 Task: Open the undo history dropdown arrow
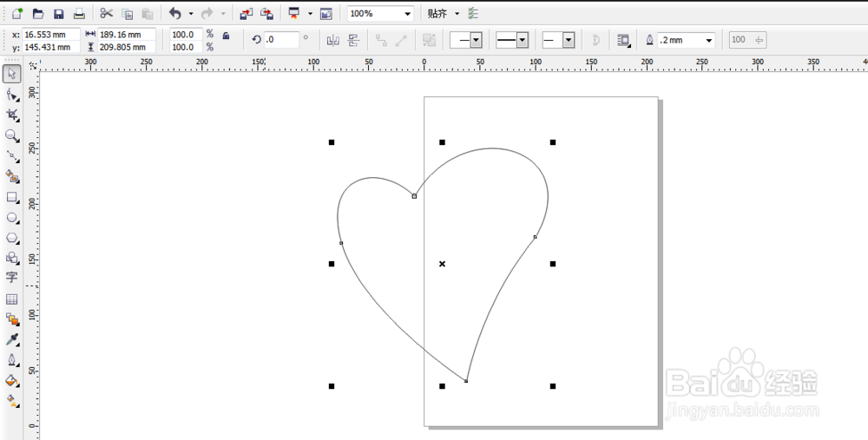click(x=191, y=13)
